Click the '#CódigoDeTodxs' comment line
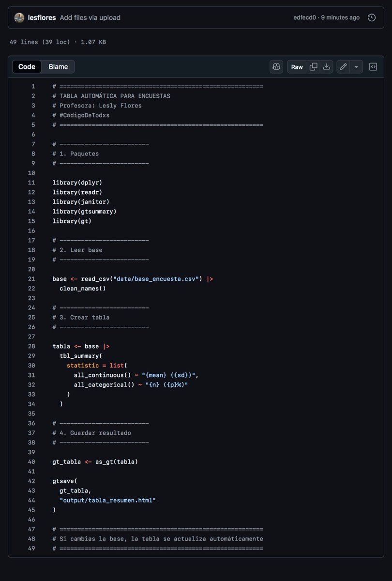 click(81, 115)
